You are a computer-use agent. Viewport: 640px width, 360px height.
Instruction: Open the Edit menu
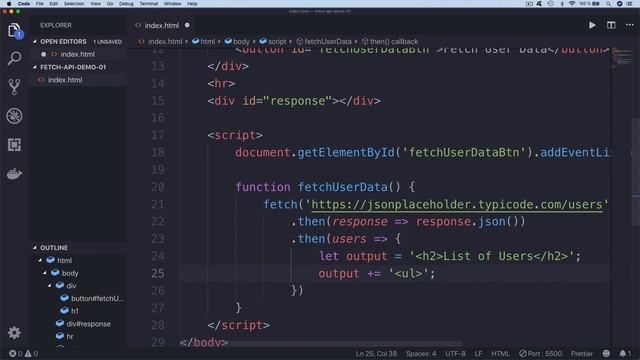[53, 4]
